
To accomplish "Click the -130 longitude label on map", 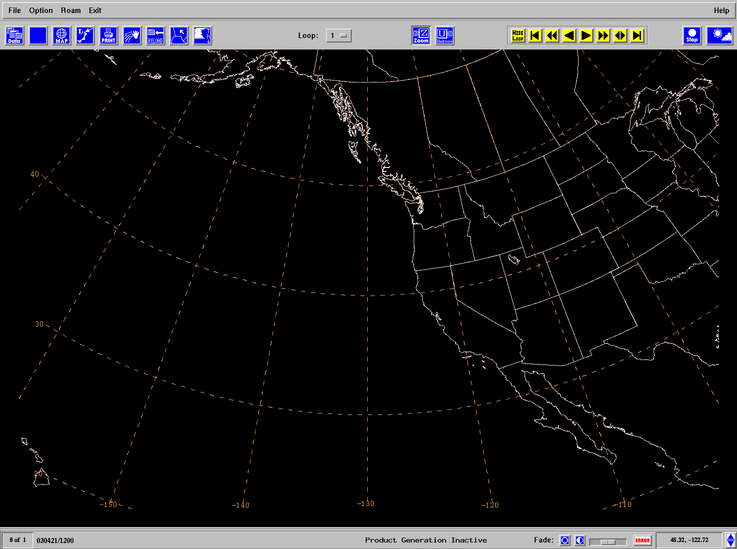I will tap(365, 503).
